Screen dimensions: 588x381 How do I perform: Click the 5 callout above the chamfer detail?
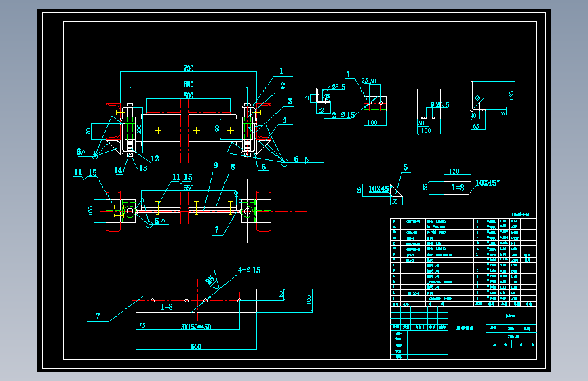[x=406, y=167]
